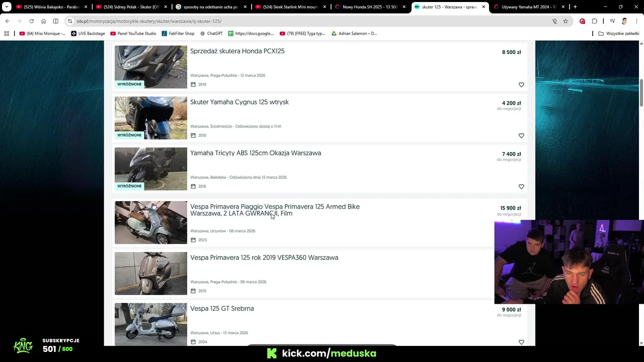Viewport: 644px width, 362px height.
Task: Favorite the Yamaha Cygnus 125 listing heart
Action: (521, 136)
